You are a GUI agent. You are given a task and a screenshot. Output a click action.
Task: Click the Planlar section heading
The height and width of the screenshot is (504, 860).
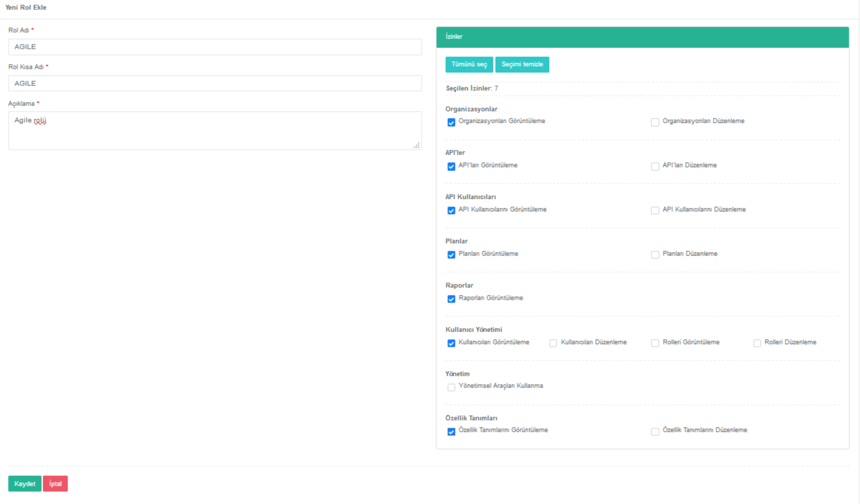tap(456, 241)
